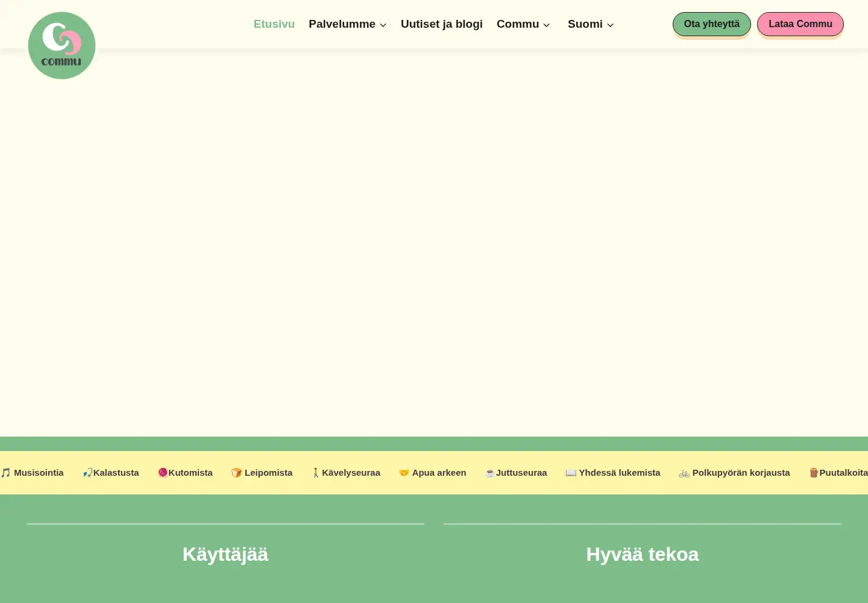
Task: Click the Kalastusta text
Action: coord(116,473)
